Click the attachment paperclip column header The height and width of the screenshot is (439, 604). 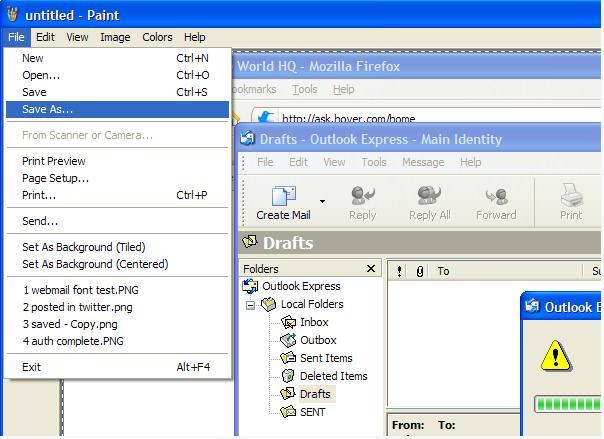pos(419,271)
